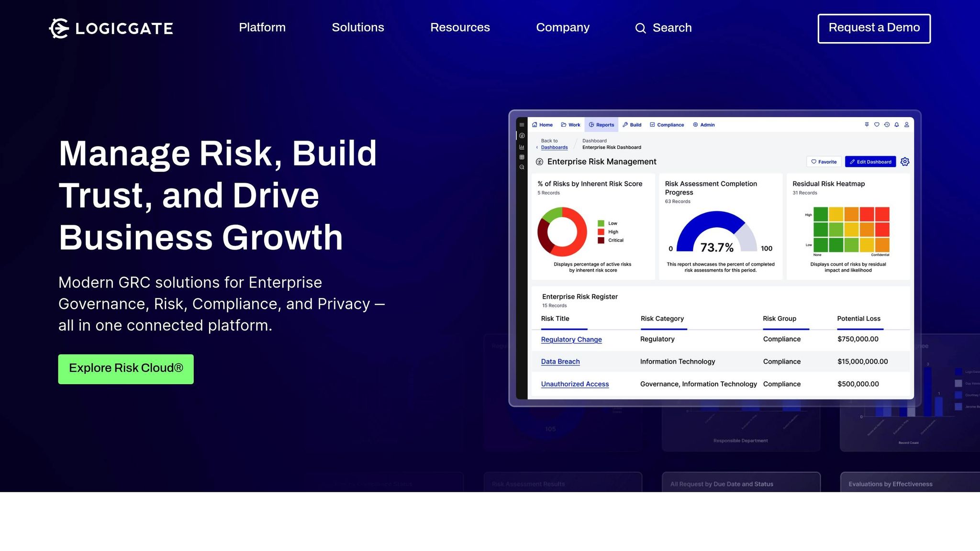Viewport: 980px width, 551px height.
Task: Expand the Resources navigation menu
Action: tap(460, 28)
